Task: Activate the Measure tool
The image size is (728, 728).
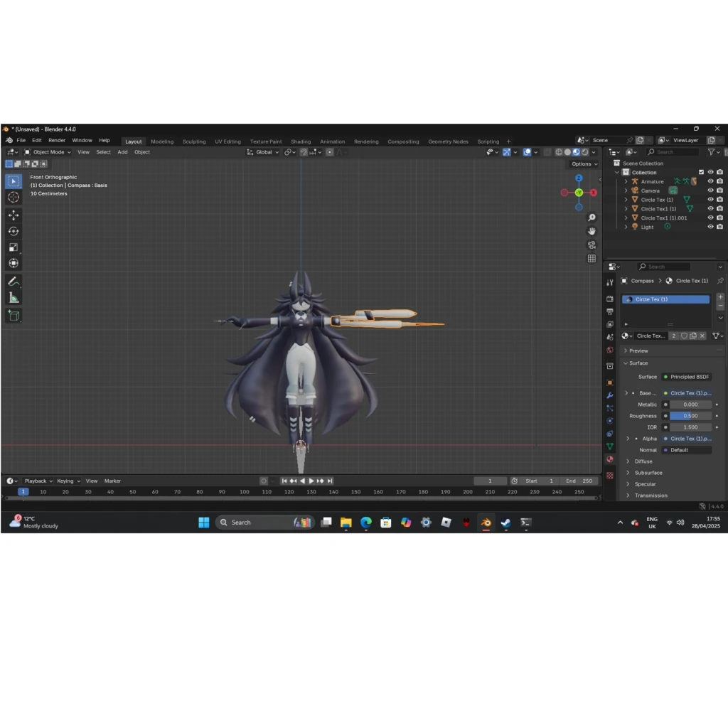Action: [14, 296]
